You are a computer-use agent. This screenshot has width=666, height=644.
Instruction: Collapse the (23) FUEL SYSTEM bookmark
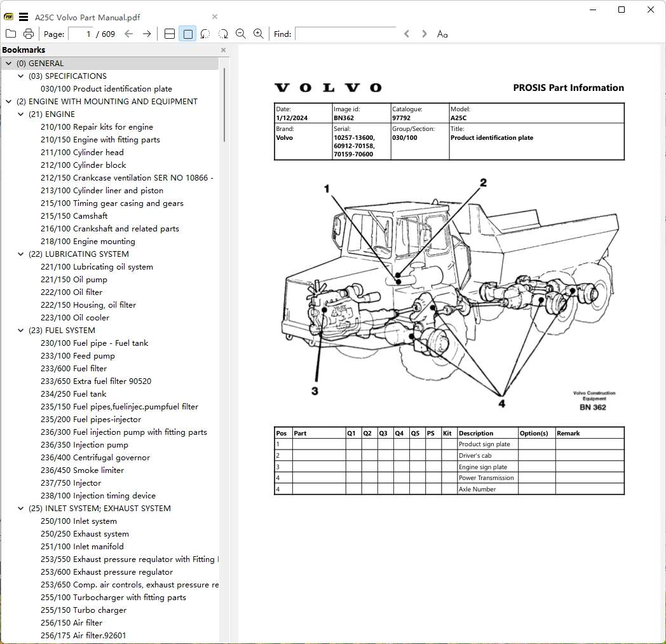click(x=20, y=330)
